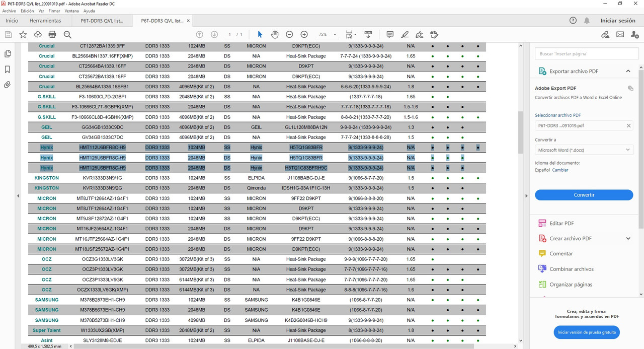Click the Convertir button
The height and width of the screenshot is (349, 644).
(x=584, y=195)
